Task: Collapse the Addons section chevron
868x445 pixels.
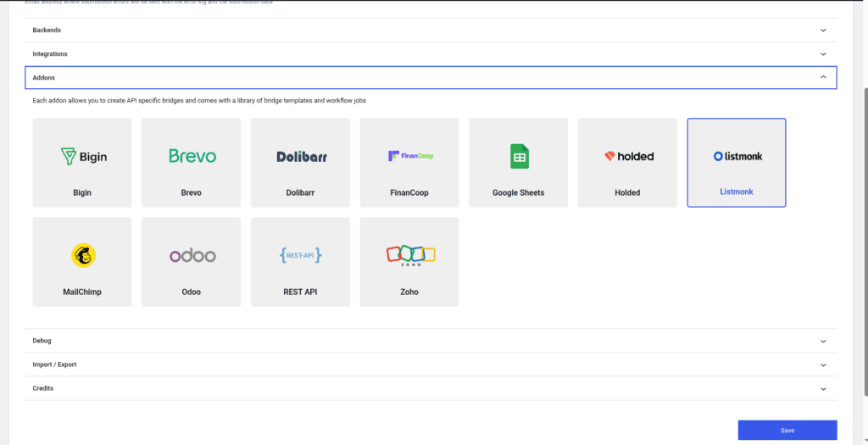Action: pyautogui.click(x=823, y=77)
